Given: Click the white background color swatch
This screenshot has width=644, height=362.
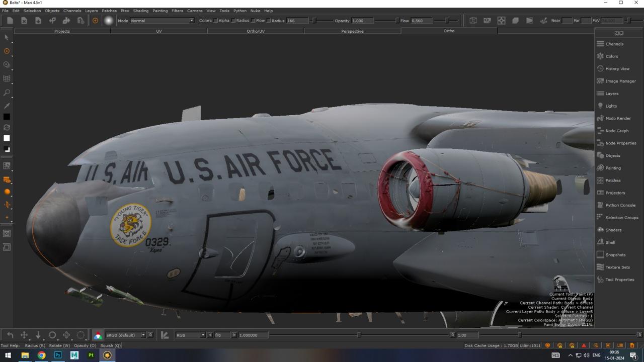Looking at the screenshot, I should (x=7, y=138).
